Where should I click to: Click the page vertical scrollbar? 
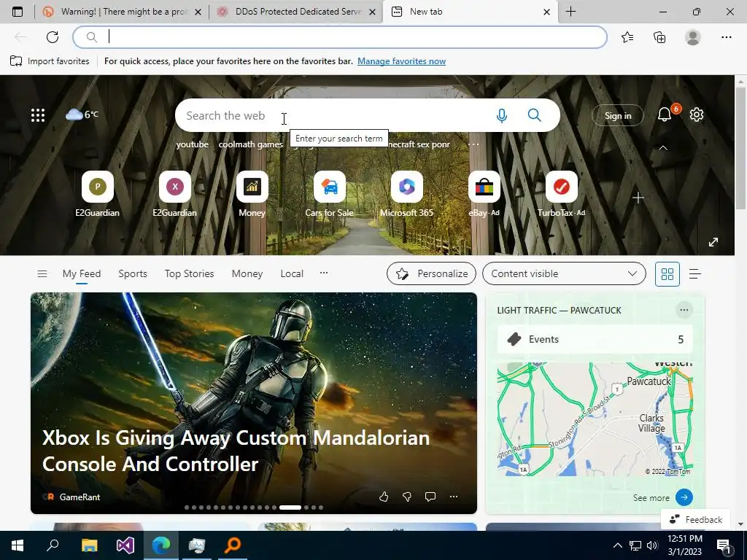point(740,147)
